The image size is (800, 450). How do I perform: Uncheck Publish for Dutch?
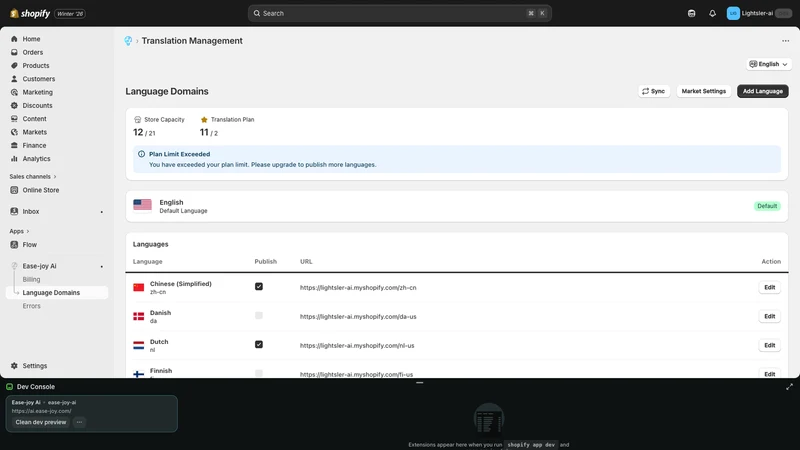click(259, 344)
